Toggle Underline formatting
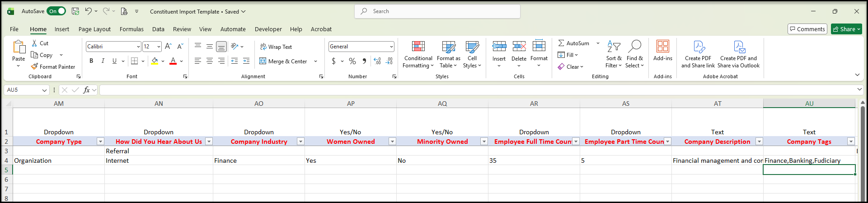868x203 pixels. click(x=114, y=61)
